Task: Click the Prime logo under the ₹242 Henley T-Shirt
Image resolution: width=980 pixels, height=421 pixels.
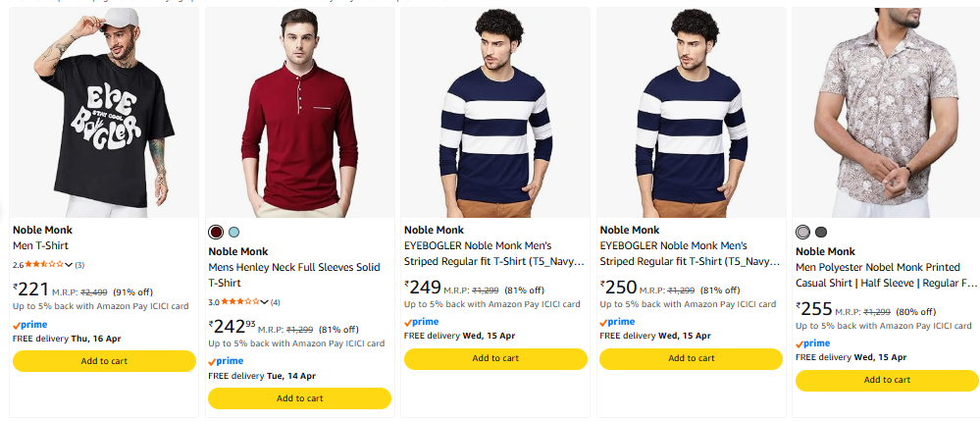Action: [226, 361]
